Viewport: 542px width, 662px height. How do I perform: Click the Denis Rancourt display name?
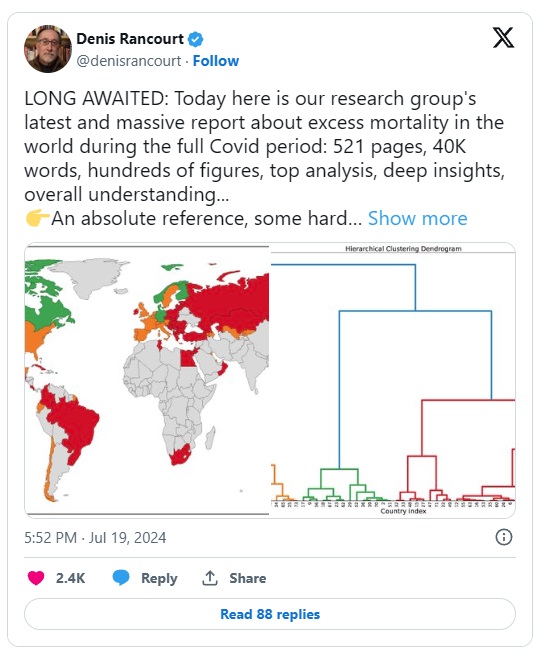(x=130, y=39)
